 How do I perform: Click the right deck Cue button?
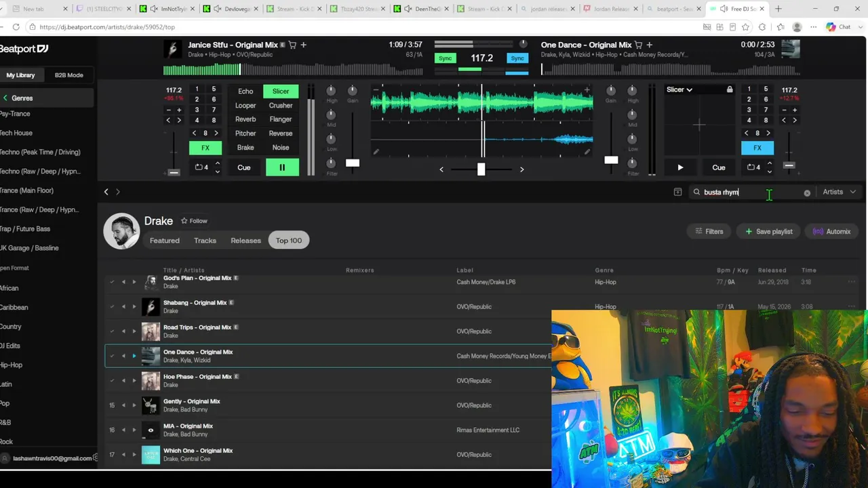pos(719,167)
